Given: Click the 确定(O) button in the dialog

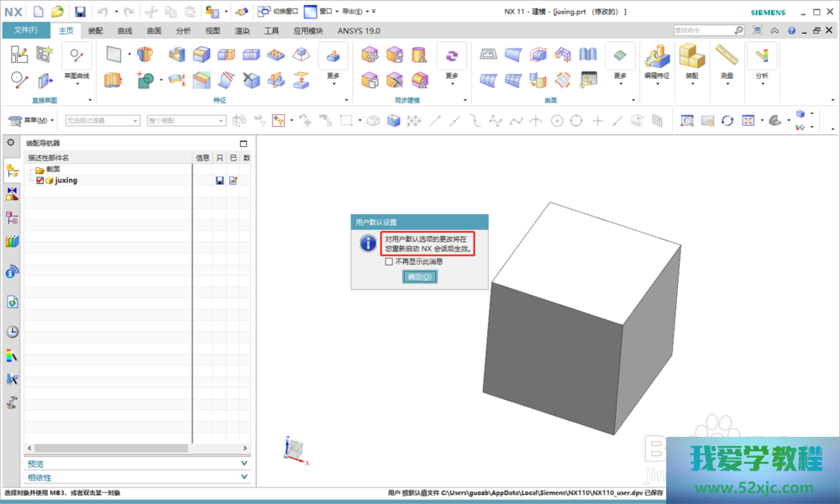Looking at the screenshot, I should 419,276.
